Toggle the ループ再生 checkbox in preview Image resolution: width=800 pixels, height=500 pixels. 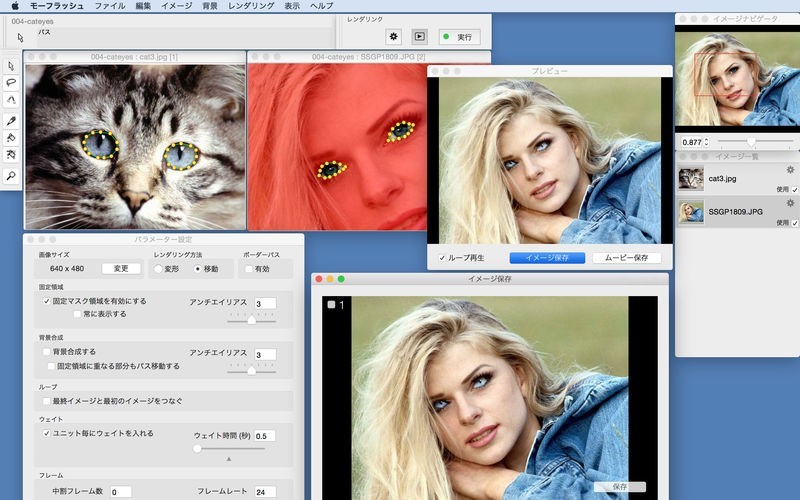point(442,258)
